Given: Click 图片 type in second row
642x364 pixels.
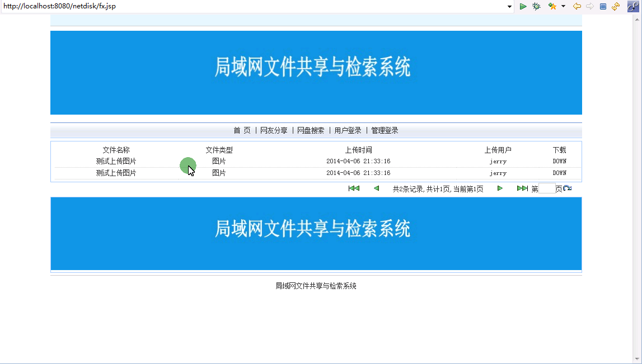Looking at the screenshot, I should tap(219, 173).
